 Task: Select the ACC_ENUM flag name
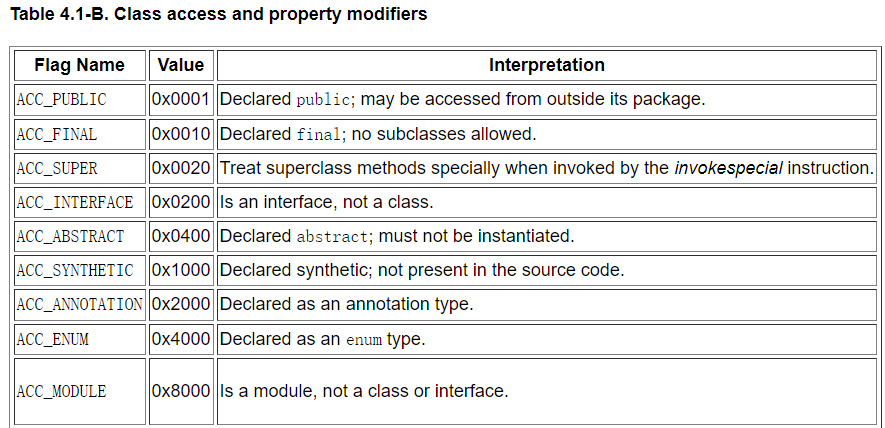pos(52,339)
